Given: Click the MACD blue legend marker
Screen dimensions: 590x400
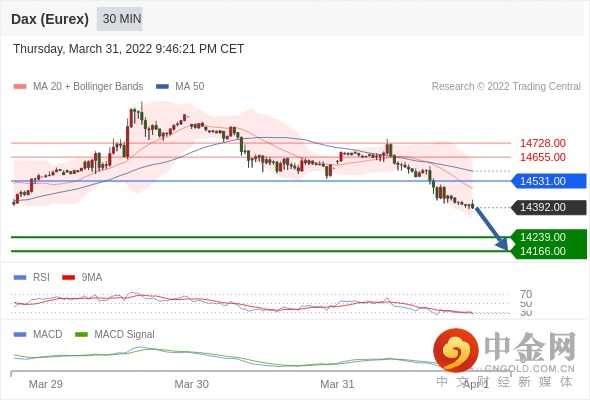Looking at the screenshot, I should (x=20, y=334).
